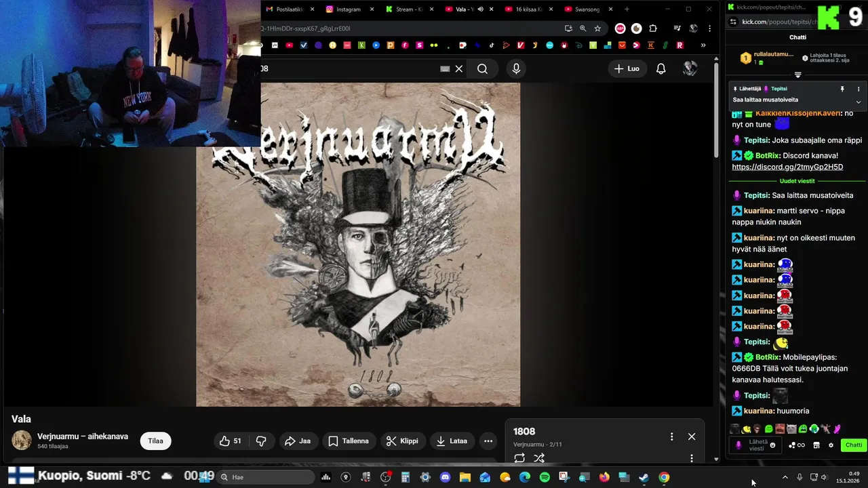Switch to the Stream Kick tab
868x488 pixels.
pyautogui.click(x=408, y=9)
